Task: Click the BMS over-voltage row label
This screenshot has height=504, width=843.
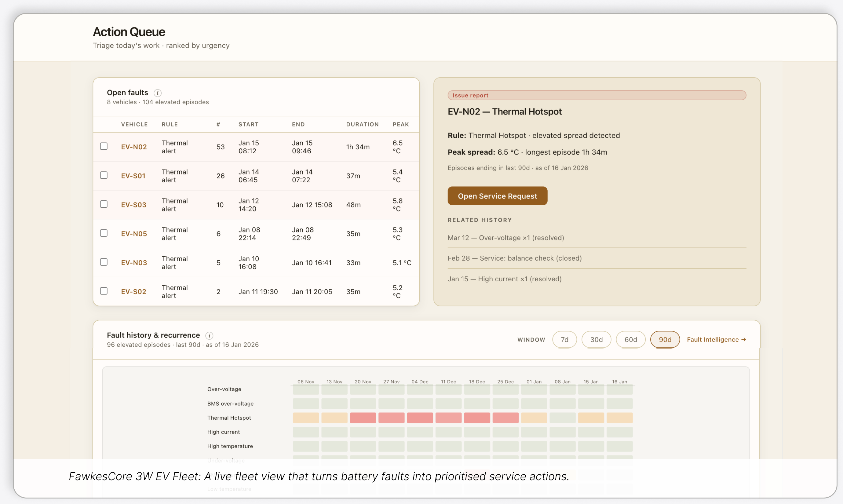Action: click(231, 404)
